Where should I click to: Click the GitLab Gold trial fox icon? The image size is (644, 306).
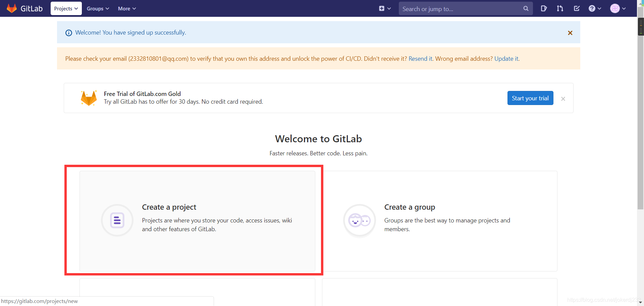point(89,98)
